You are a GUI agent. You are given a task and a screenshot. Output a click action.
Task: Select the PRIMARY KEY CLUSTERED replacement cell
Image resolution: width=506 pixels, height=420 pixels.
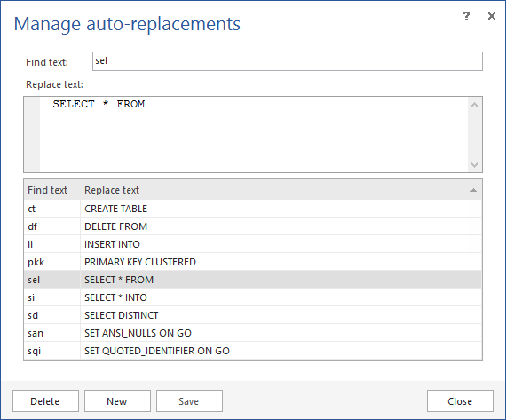(x=281, y=262)
